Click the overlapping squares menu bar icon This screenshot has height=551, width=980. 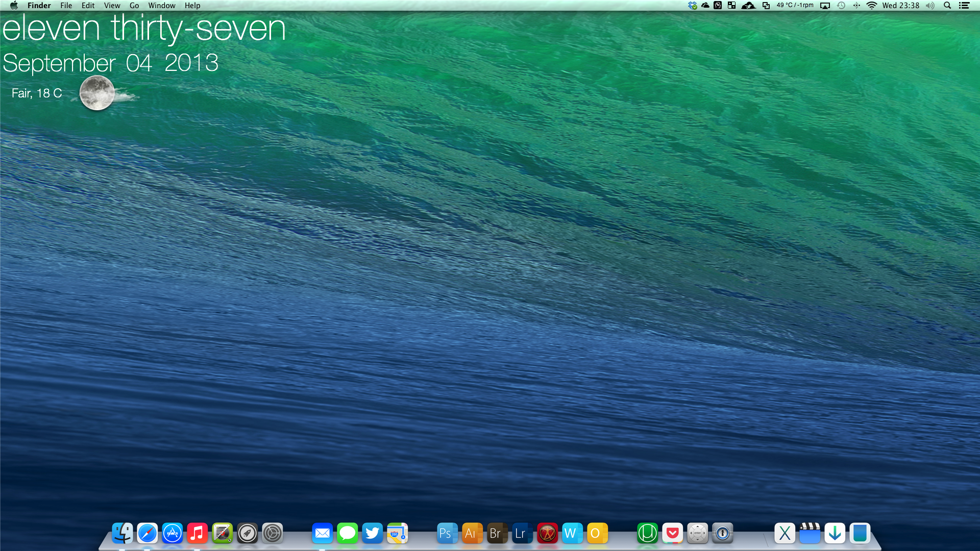(x=766, y=6)
